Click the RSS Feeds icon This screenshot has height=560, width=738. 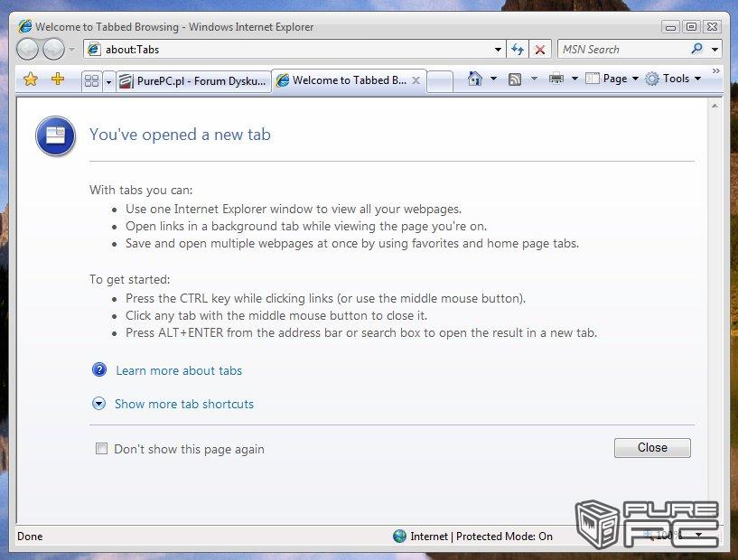click(x=515, y=79)
